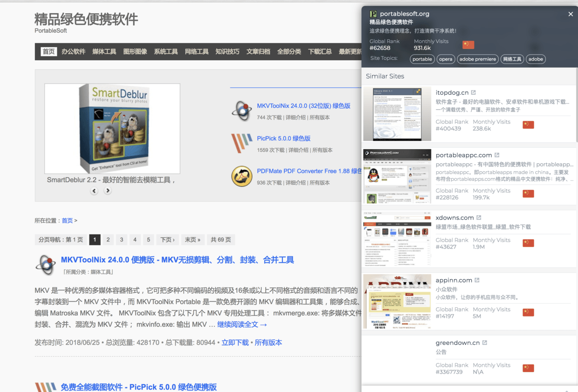Image resolution: width=578 pixels, height=392 pixels.
Task: Go to pagination page 5
Action: (x=149, y=240)
